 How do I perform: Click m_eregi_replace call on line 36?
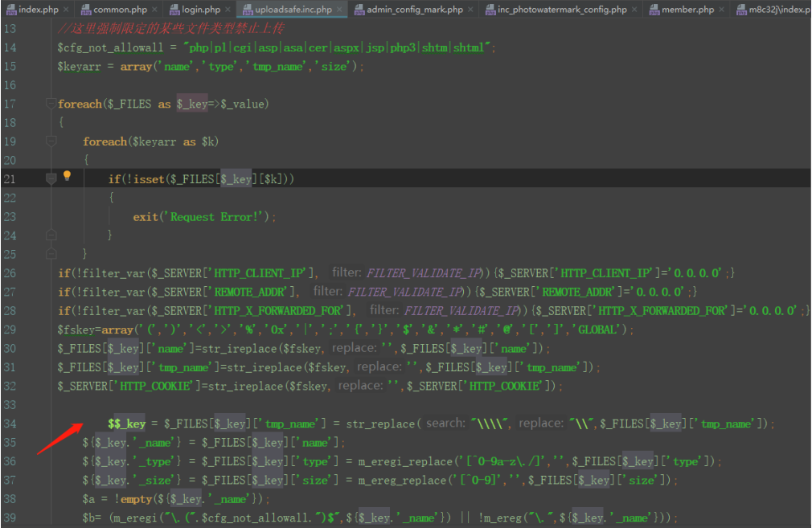(x=404, y=462)
